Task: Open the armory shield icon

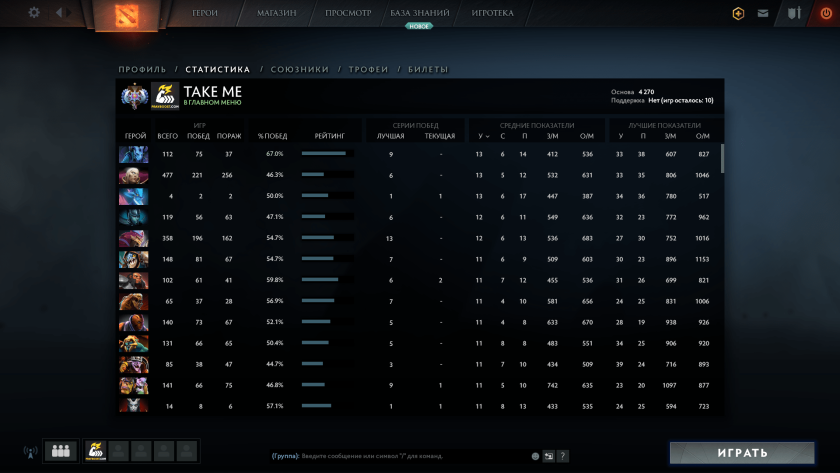Action: point(794,13)
